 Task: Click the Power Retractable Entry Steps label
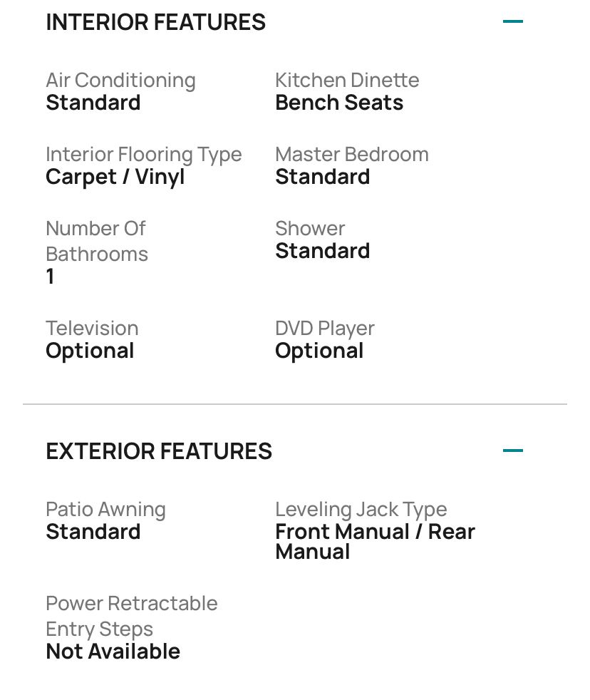tap(132, 616)
